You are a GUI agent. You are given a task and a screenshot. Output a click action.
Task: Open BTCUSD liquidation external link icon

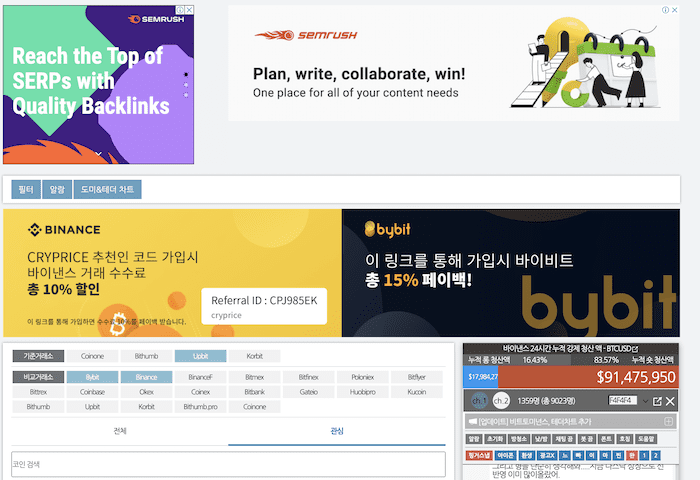pyautogui.click(x=635, y=348)
